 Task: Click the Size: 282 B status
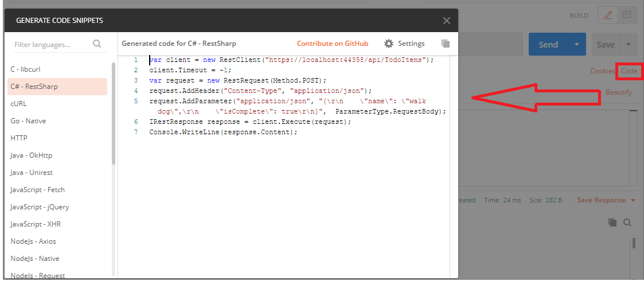tap(545, 200)
